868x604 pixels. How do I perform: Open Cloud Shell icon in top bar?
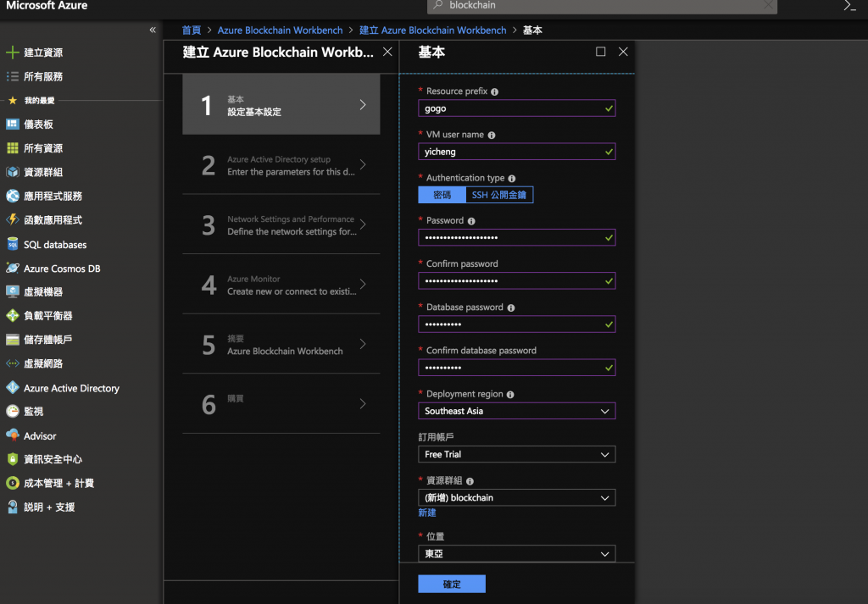[849, 6]
